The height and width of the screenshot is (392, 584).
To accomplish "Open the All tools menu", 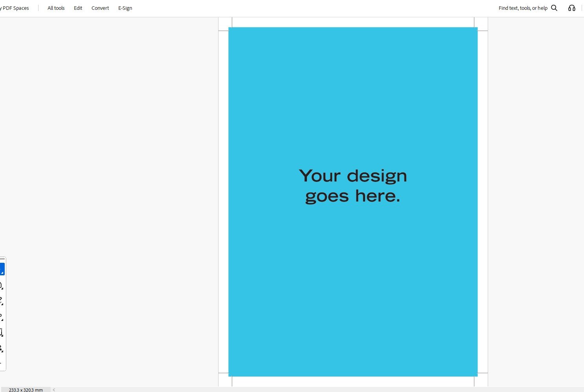I will (56, 8).
